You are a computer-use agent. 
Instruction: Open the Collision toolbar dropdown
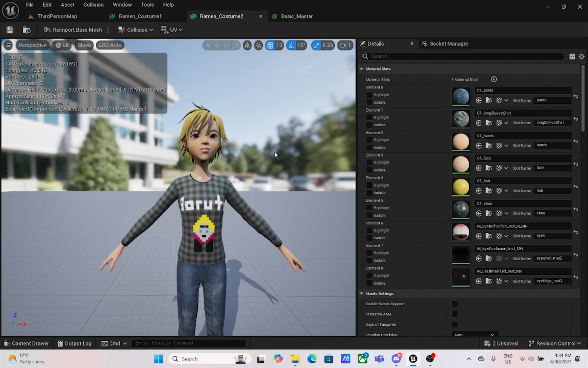(x=135, y=30)
